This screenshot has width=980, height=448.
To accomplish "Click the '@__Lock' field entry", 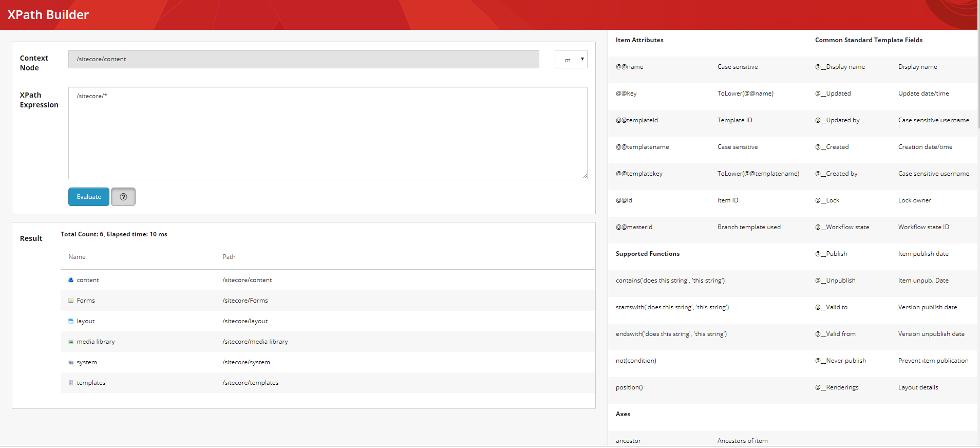I will click(827, 200).
